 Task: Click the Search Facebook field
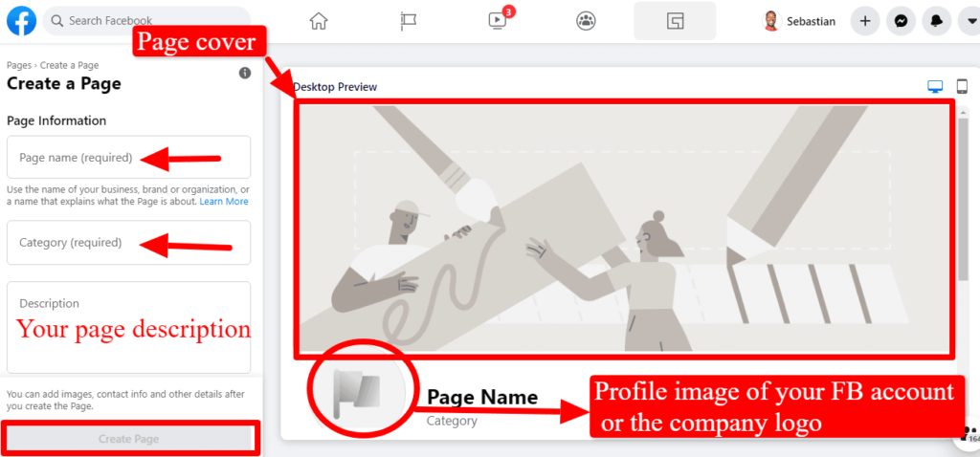click(x=147, y=21)
